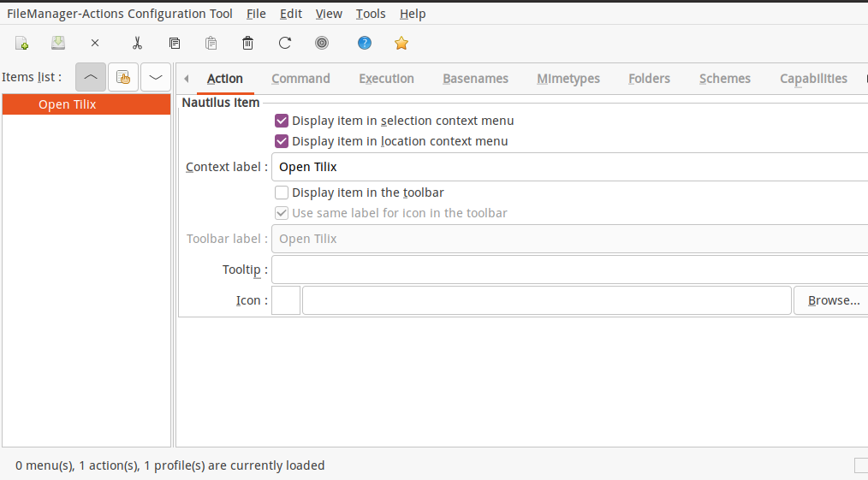
Task: Delete the item with trash icon
Action: pos(248,43)
